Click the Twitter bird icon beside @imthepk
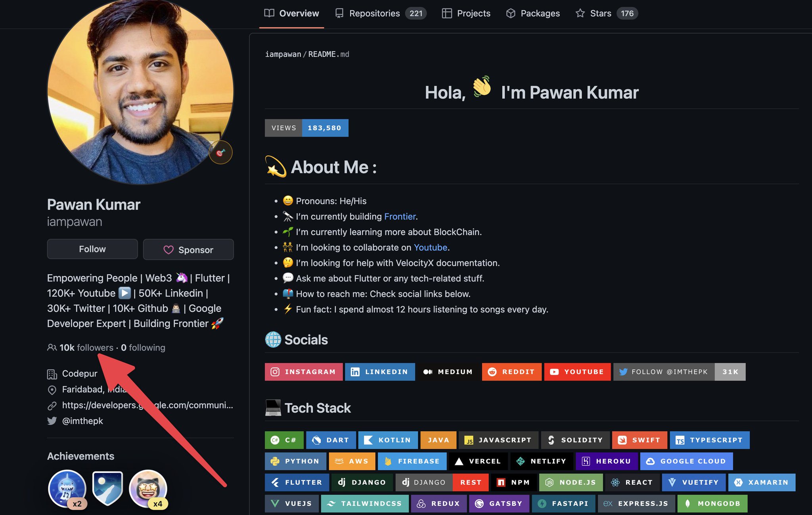812x515 pixels. [x=52, y=421]
